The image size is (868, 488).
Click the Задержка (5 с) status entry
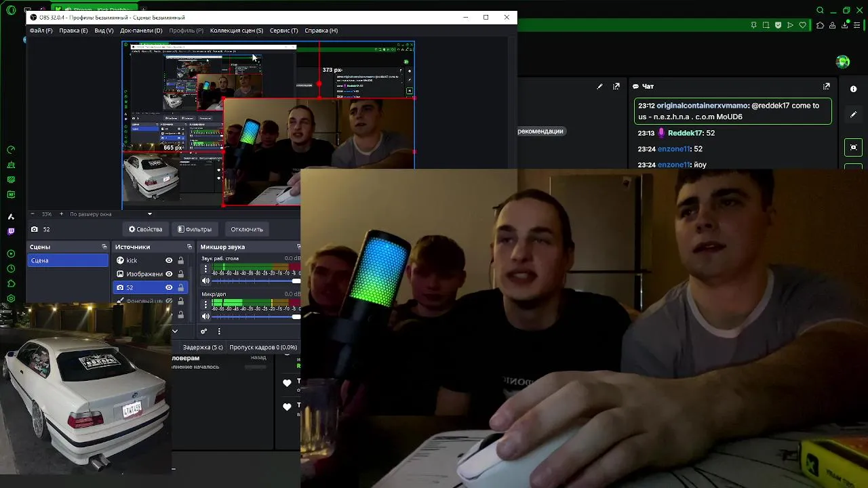(x=202, y=347)
